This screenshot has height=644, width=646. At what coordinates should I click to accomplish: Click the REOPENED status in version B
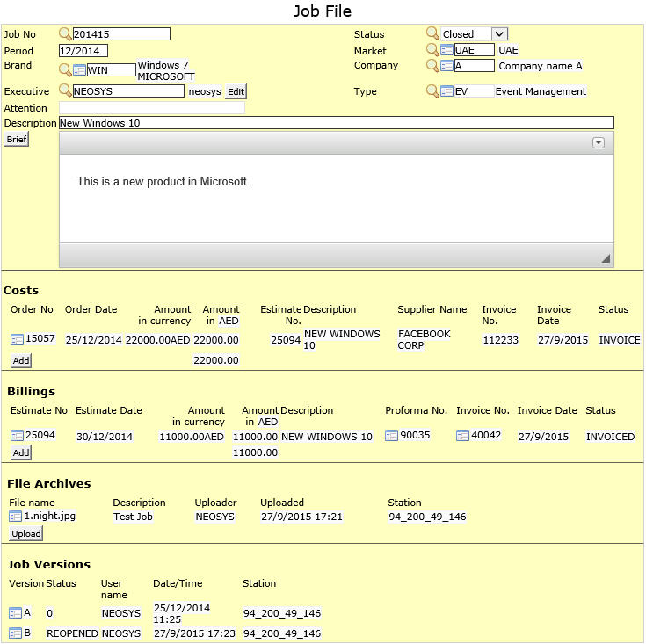coord(72,633)
